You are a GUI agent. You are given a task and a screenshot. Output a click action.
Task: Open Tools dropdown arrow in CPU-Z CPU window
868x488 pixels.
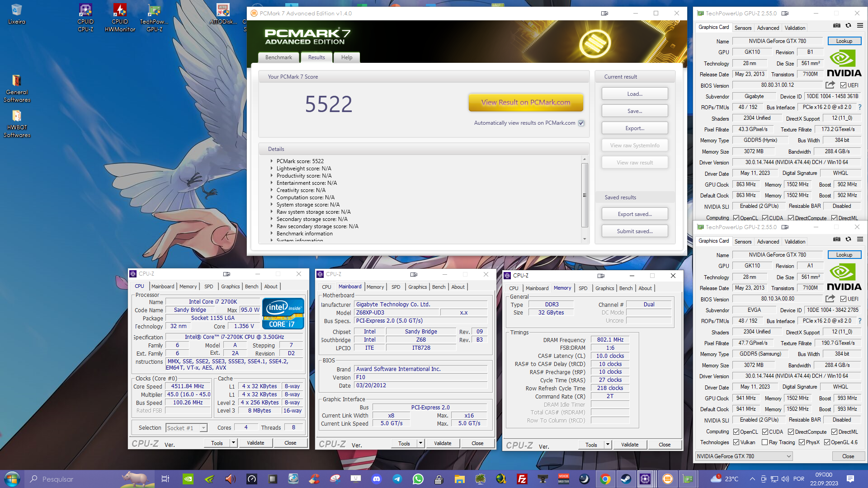click(234, 443)
